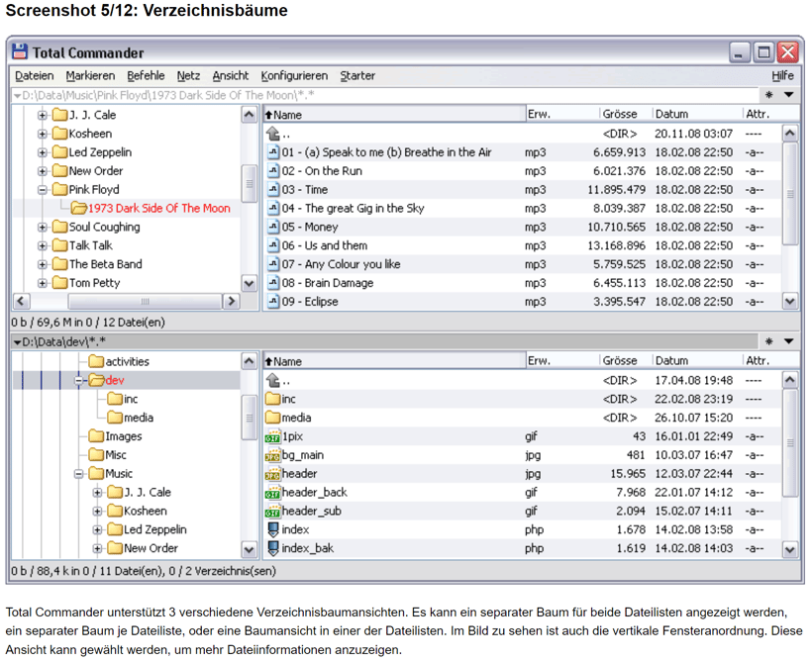Click the mp3 icon of 05 - Money
Viewport: 812px width, 661px height.
(x=274, y=228)
